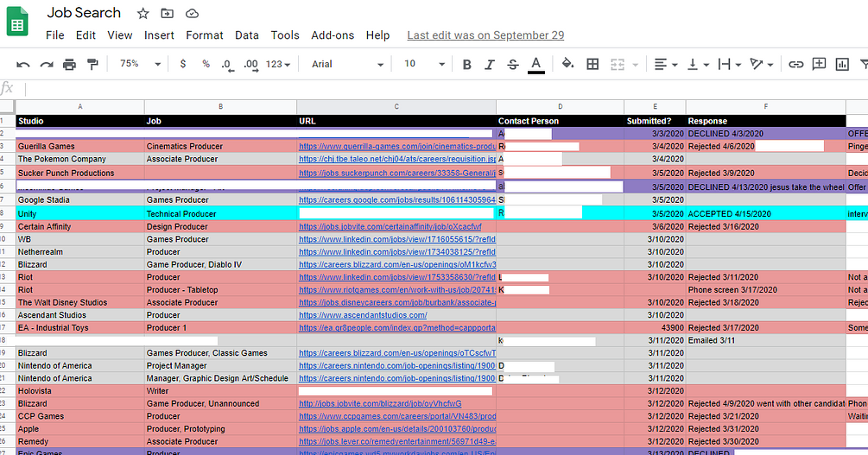This screenshot has height=455, width=868.
Task: Select the 'Unity' studio cell
Action: coord(80,213)
